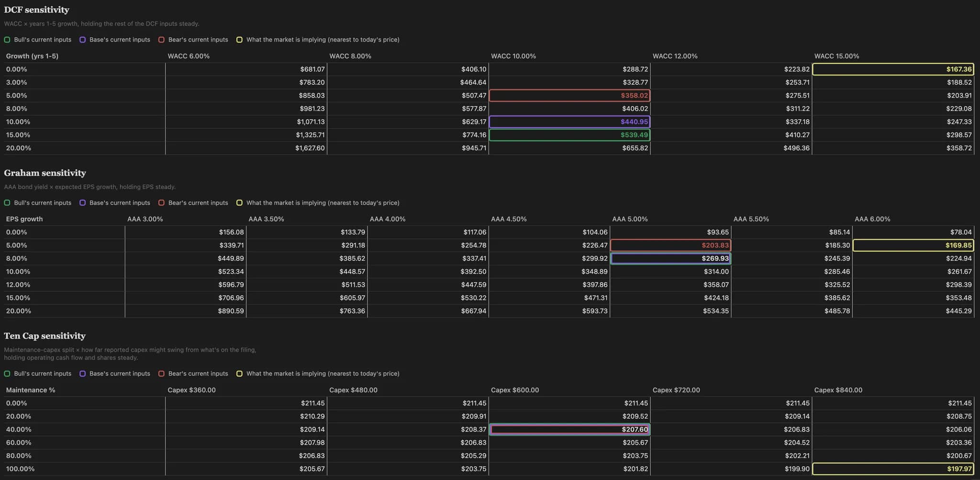
Task: Click the AAA 5.50% column header
Action: tap(751, 219)
